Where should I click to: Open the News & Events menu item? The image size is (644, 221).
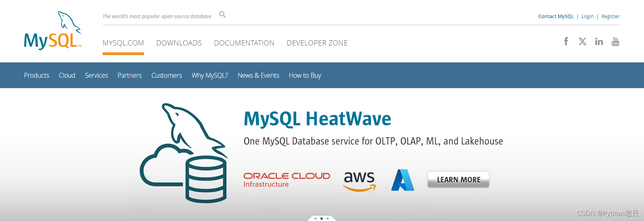(258, 75)
